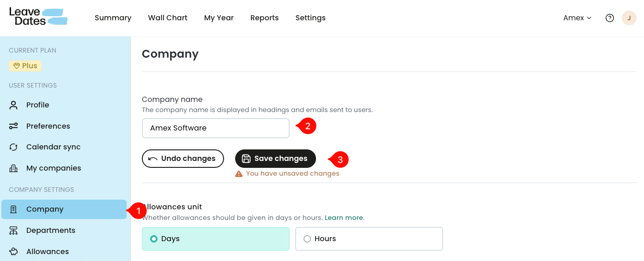Follow the Learn more link
Viewport: 644px width, 261px height.
(x=344, y=218)
